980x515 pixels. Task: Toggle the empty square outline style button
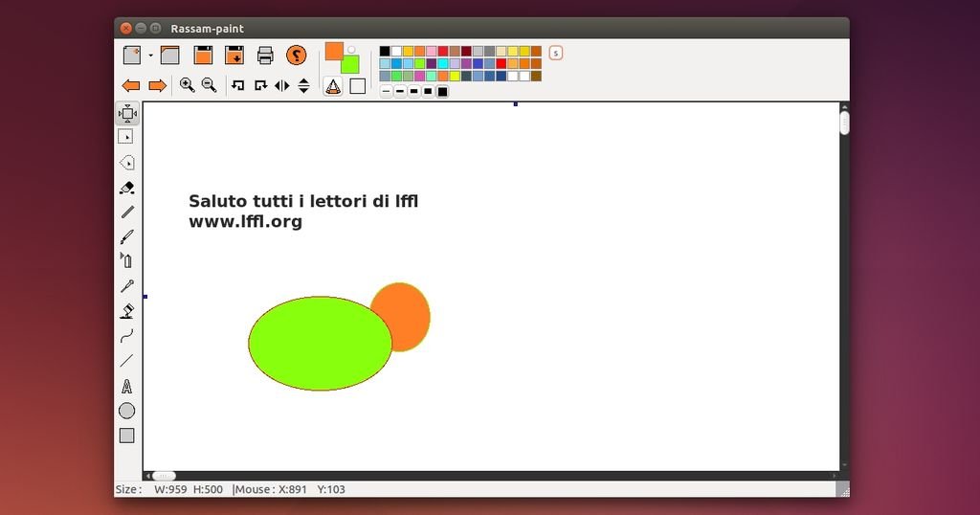[358, 86]
